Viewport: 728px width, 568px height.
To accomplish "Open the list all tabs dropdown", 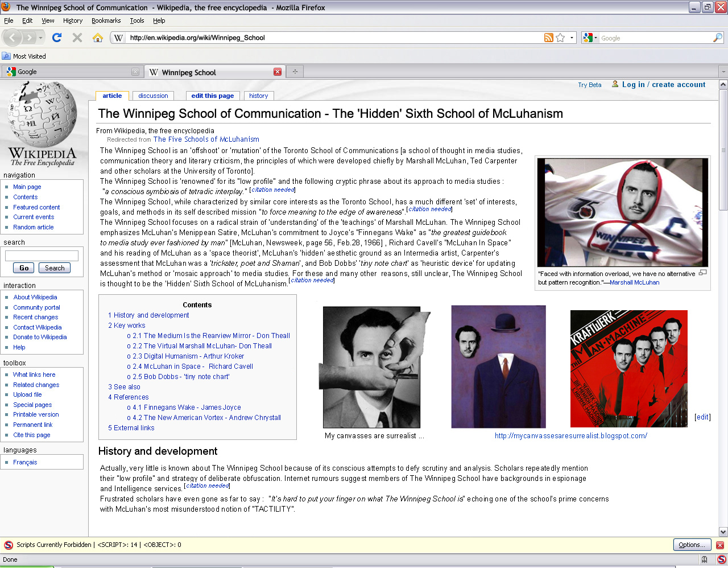I will (723, 72).
